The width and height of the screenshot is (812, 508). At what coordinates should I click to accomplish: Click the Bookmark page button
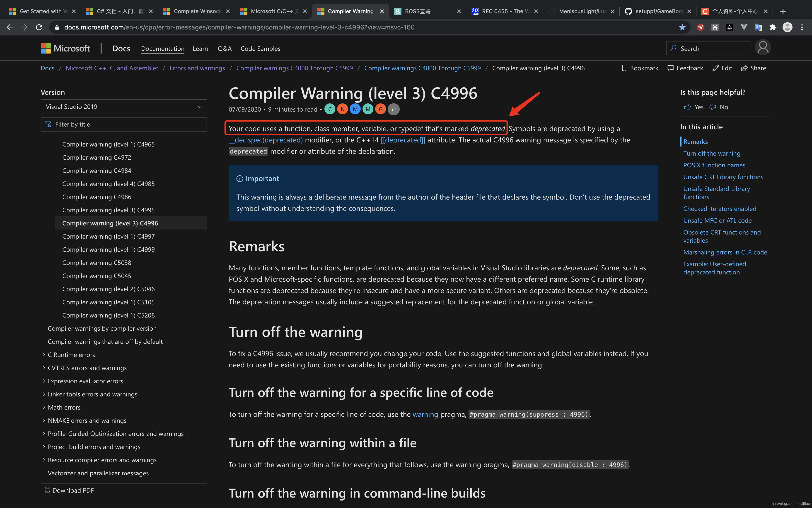[640, 68]
